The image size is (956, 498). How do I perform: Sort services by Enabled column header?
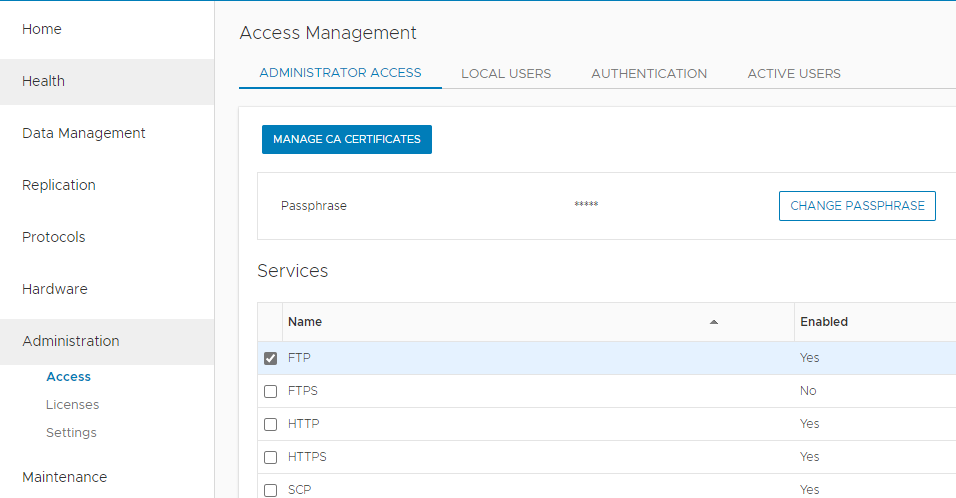(824, 322)
